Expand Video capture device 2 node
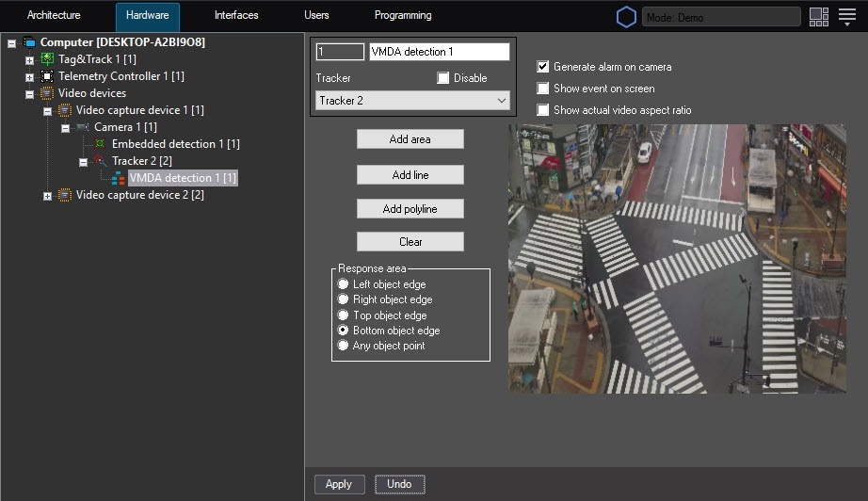Viewport: 868px width, 501px height. 48,196
